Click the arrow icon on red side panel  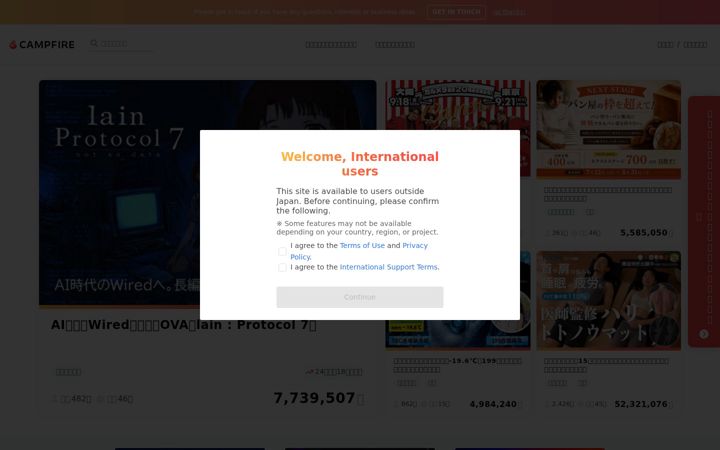[703, 334]
